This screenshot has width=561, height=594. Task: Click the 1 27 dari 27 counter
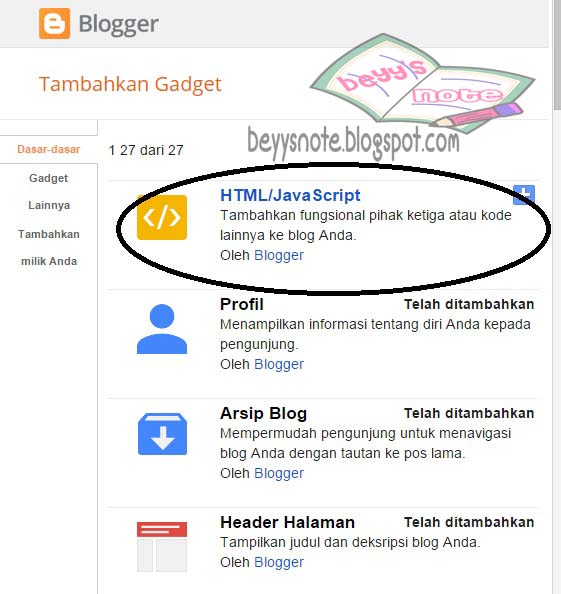[146, 150]
